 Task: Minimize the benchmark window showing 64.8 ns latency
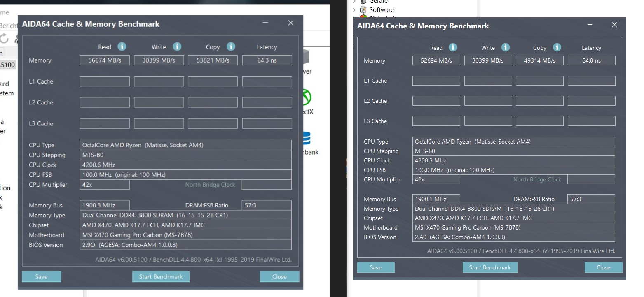click(x=590, y=25)
